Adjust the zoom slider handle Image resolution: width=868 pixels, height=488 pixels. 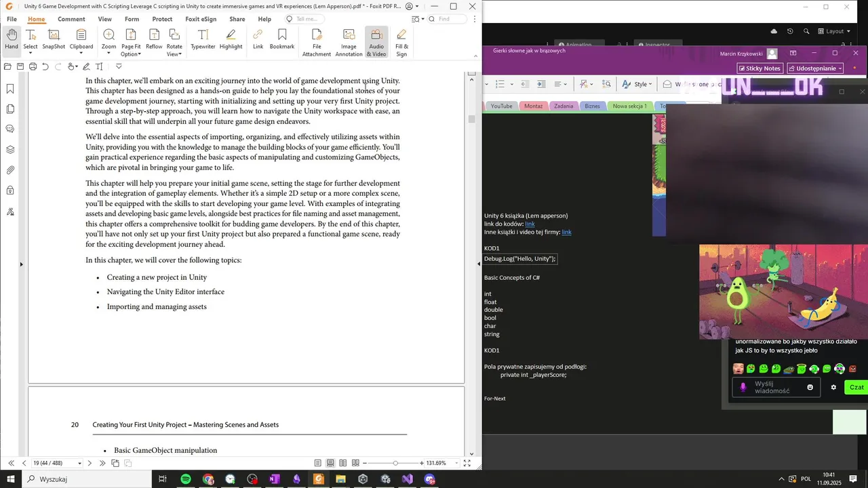[395, 463]
